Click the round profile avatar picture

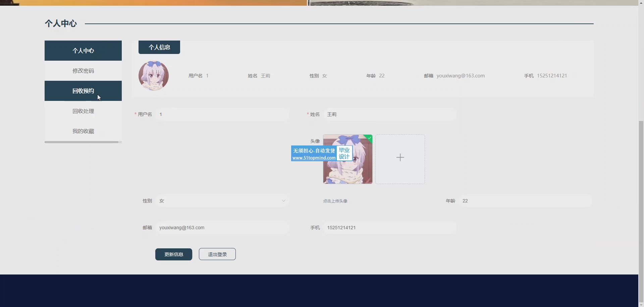click(x=154, y=76)
